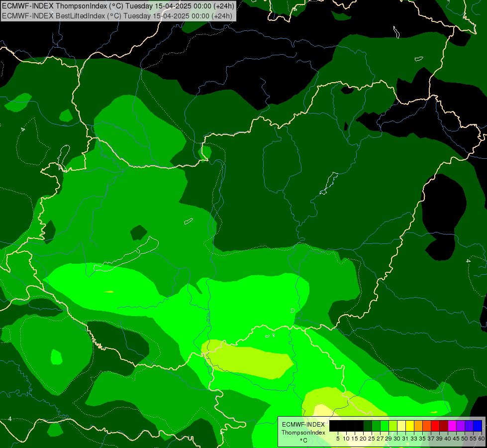This screenshot has height=448, width=487.
Task: Pick the bright red 37–39 legend swatch
Action: (x=435, y=426)
